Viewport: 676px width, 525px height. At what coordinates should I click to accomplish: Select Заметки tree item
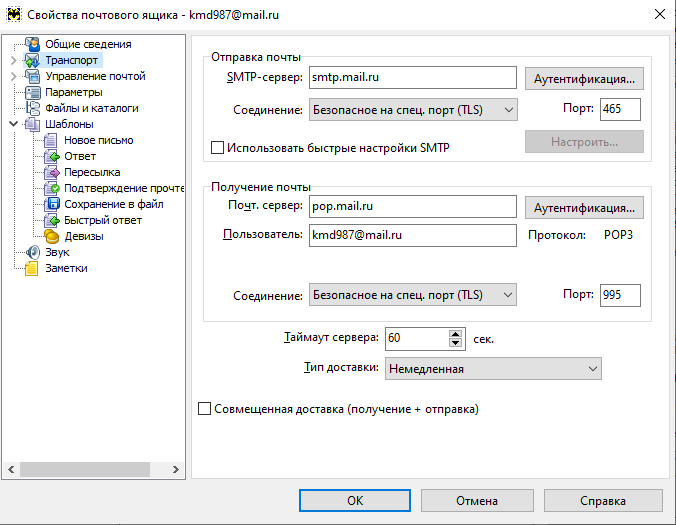[x=66, y=268]
